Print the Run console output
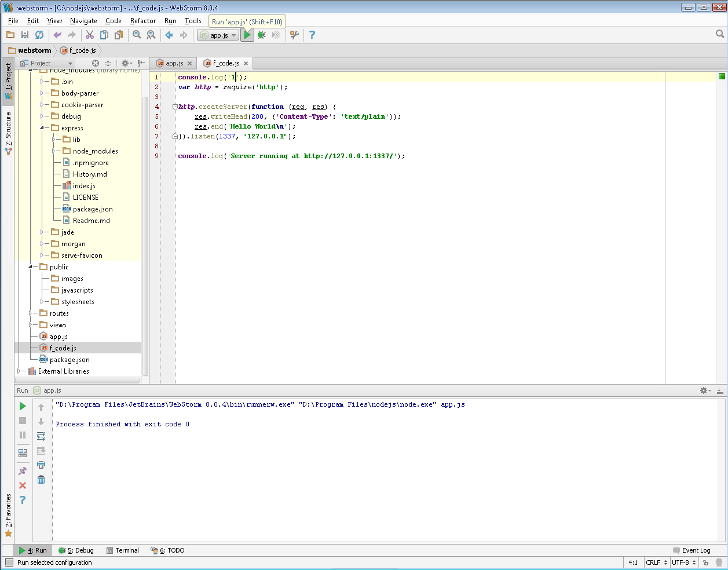 (41, 465)
